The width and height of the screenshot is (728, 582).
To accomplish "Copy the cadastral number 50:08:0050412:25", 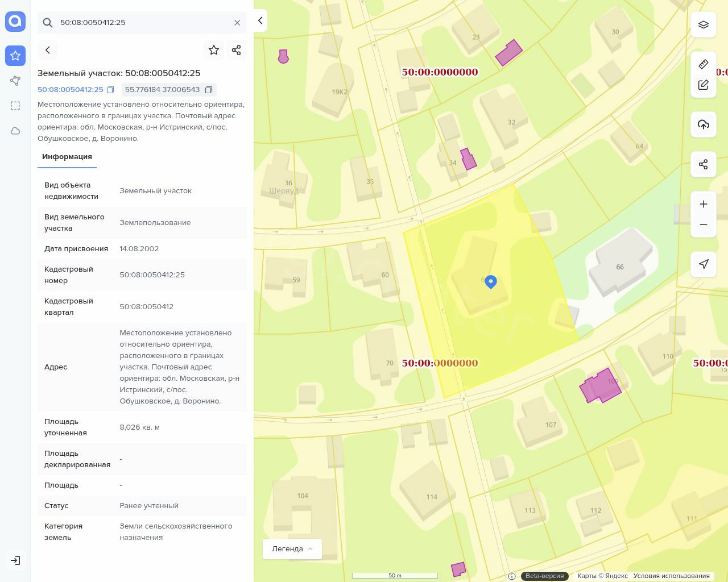I will click(110, 90).
